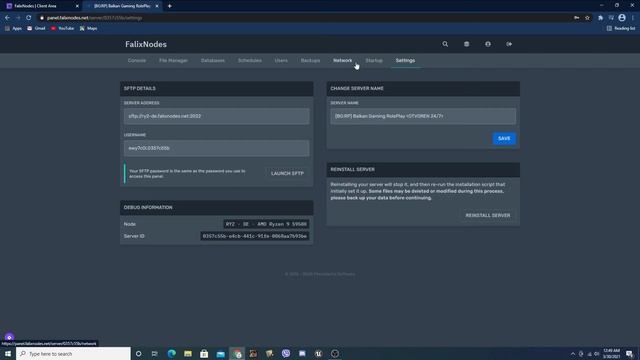640x360 pixels.
Task: Select the Server ID value
Action: (255, 236)
